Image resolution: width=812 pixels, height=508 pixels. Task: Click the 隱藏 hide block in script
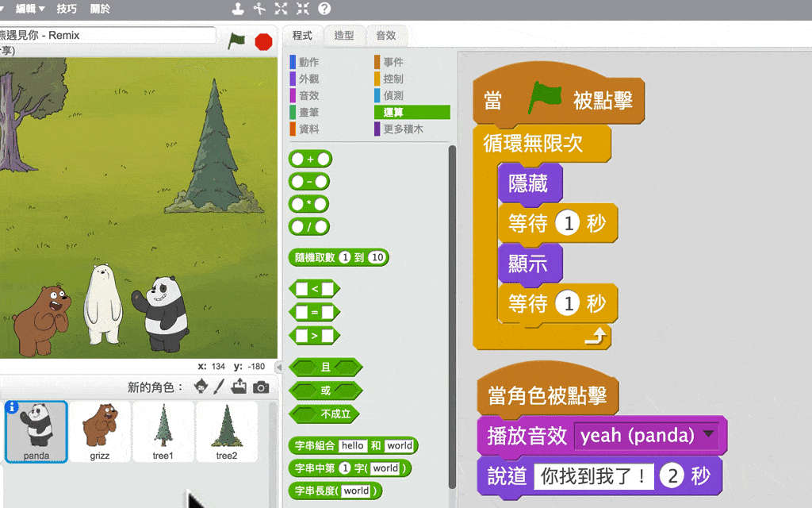coord(530,183)
